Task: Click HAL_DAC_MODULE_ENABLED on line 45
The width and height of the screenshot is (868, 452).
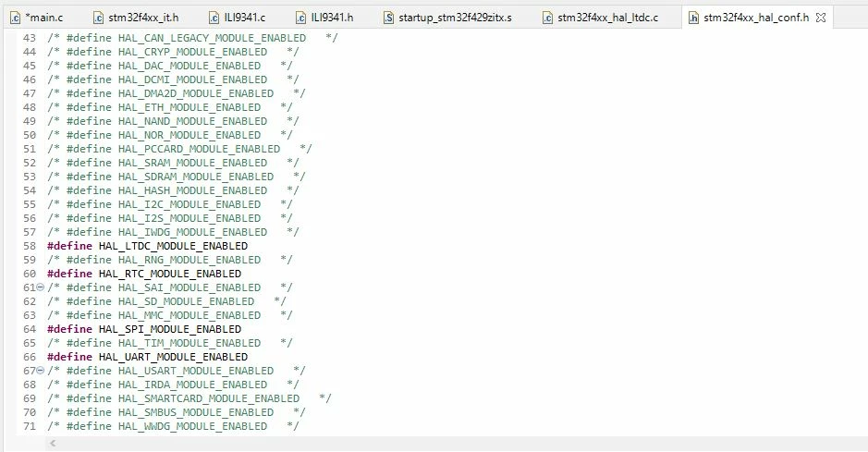Action: [x=189, y=66]
